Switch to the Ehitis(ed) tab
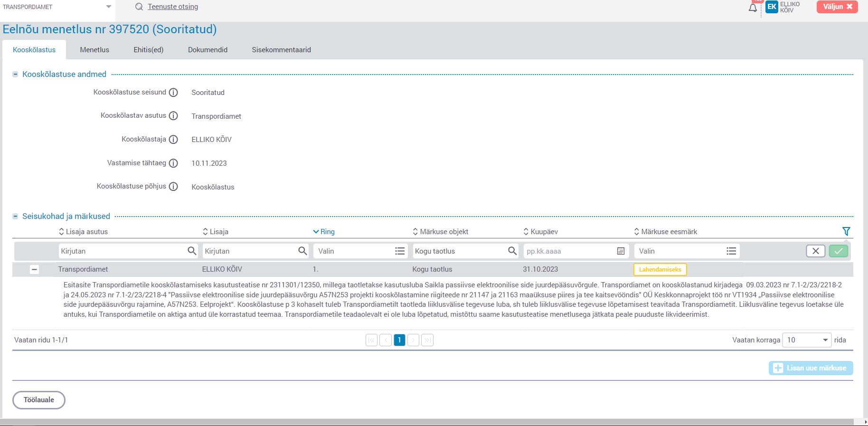 coord(149,50)
